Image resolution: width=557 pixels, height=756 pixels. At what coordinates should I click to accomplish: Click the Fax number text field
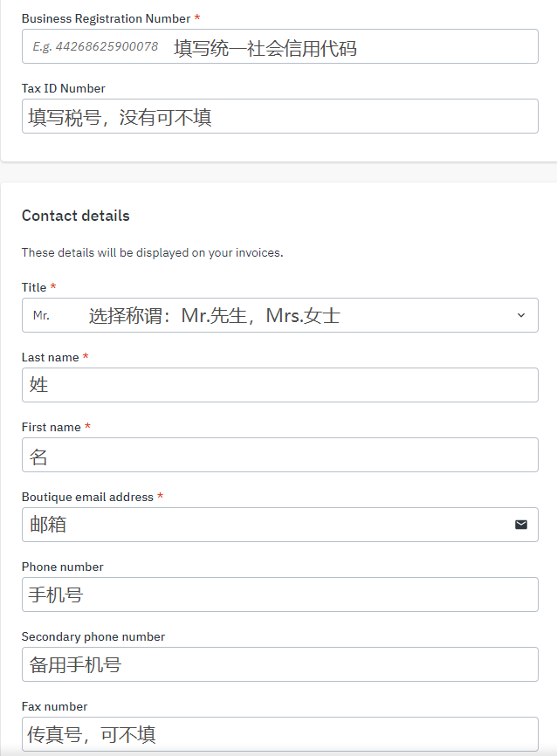point(279,734)
